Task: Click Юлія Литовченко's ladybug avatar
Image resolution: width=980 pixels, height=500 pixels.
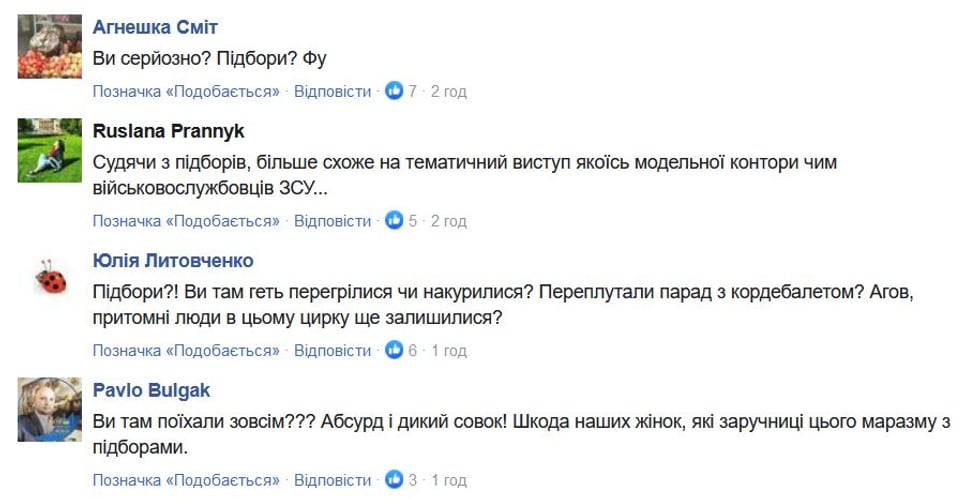Action: (50, 277)
